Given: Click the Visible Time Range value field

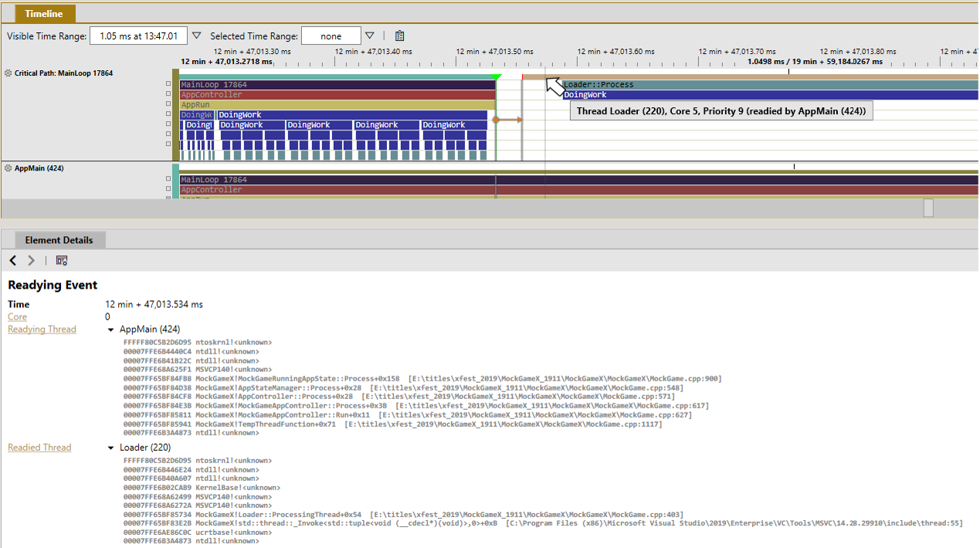Looking at the screenshot, I should [x=138, y=36].
